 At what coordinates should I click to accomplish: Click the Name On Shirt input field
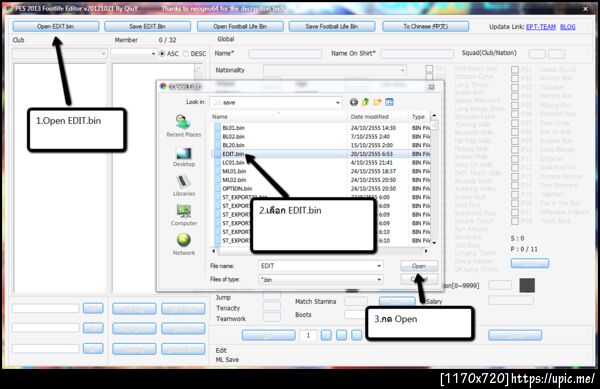[417, 54]
